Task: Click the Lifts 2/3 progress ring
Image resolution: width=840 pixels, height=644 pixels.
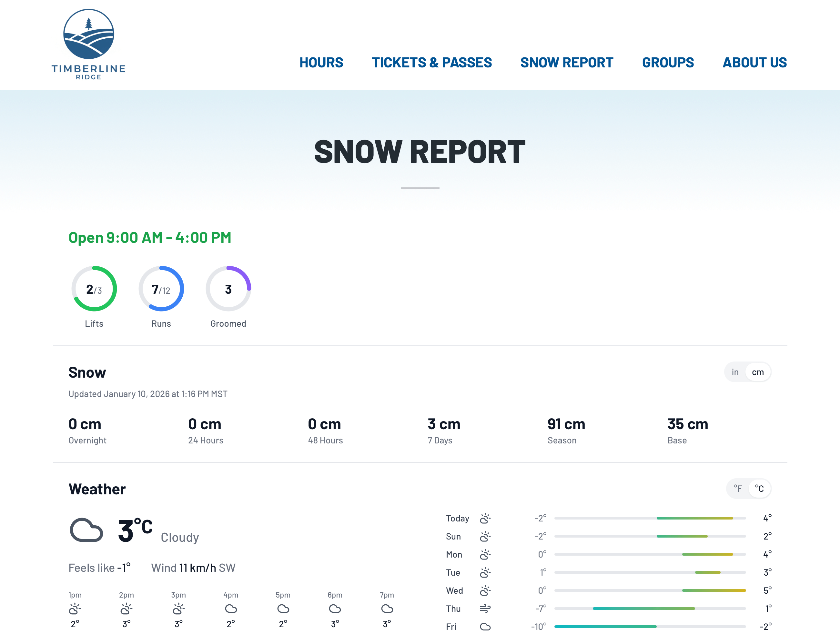Action: pos(94,289)
